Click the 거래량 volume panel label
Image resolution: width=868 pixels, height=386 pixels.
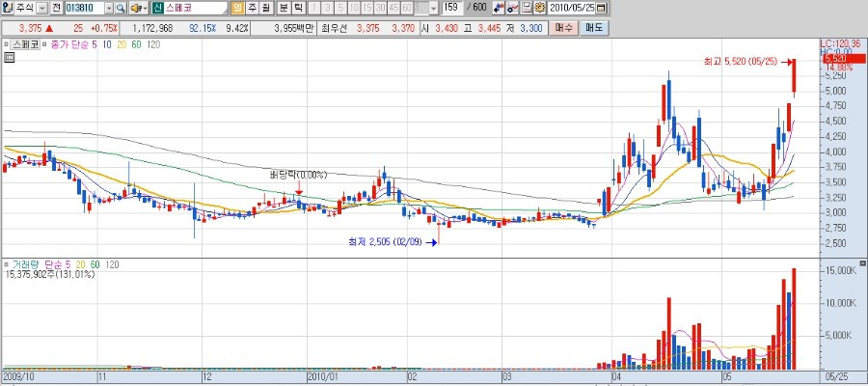point(27,264)
